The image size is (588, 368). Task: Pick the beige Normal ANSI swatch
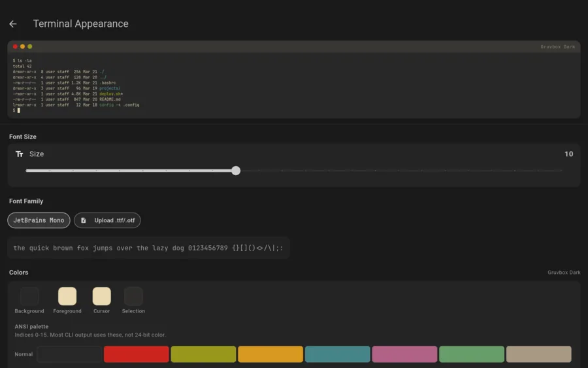click(x=539, y=354)
